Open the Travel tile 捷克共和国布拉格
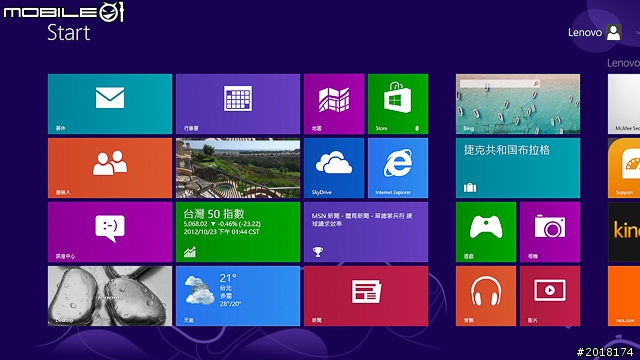This screenshot has height=360, width=640. click(x=518, y=168)
